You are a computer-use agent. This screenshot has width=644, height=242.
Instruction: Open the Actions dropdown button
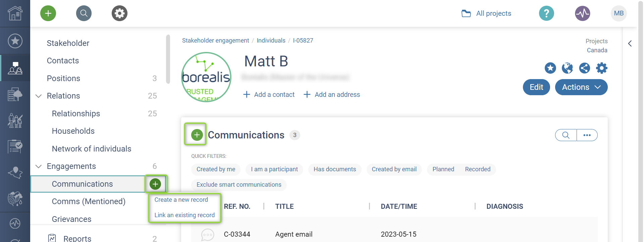click(581, 87)
